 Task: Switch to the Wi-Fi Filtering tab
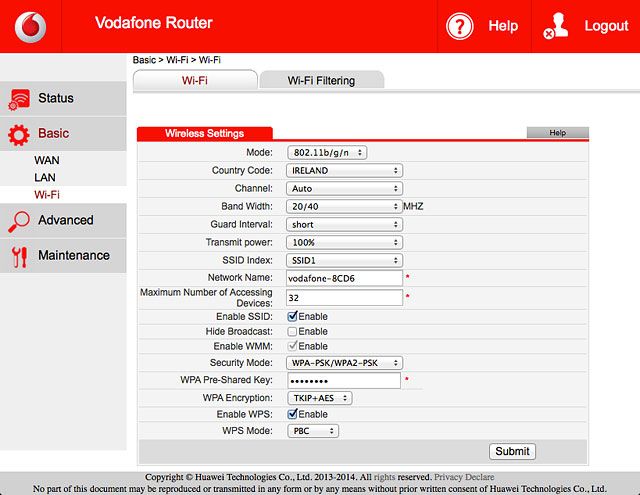tap(321, 80)
